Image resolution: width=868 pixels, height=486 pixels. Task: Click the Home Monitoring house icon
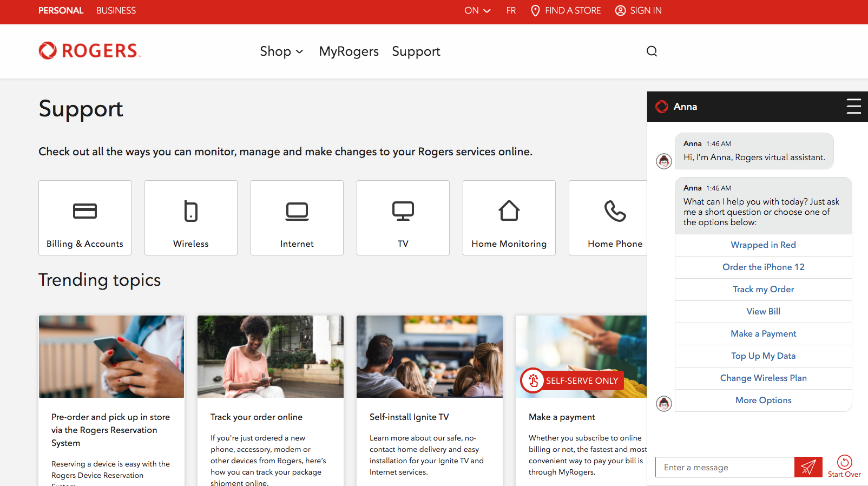click(509, 211)
